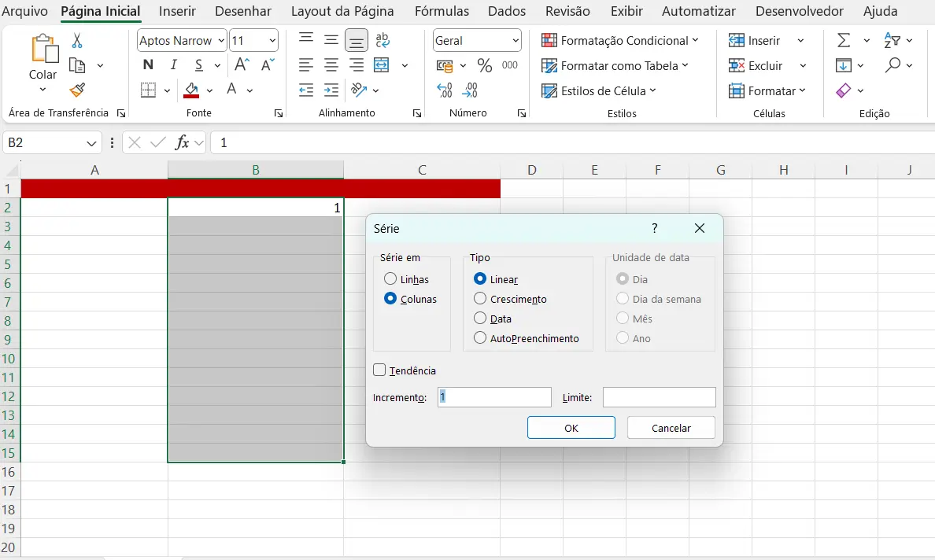Confirm Série dialog with OK
This screenshot has width=935, height=560.
(x=571, y=428)
